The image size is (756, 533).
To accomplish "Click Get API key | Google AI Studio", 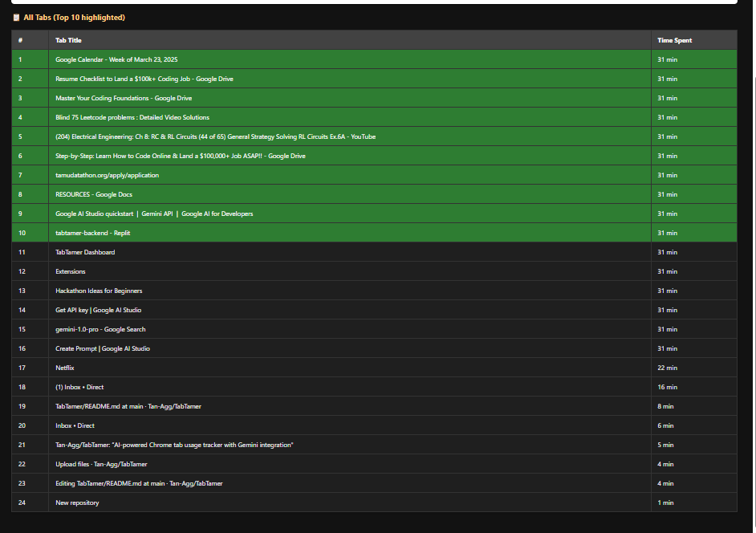I will click(99, 310).
